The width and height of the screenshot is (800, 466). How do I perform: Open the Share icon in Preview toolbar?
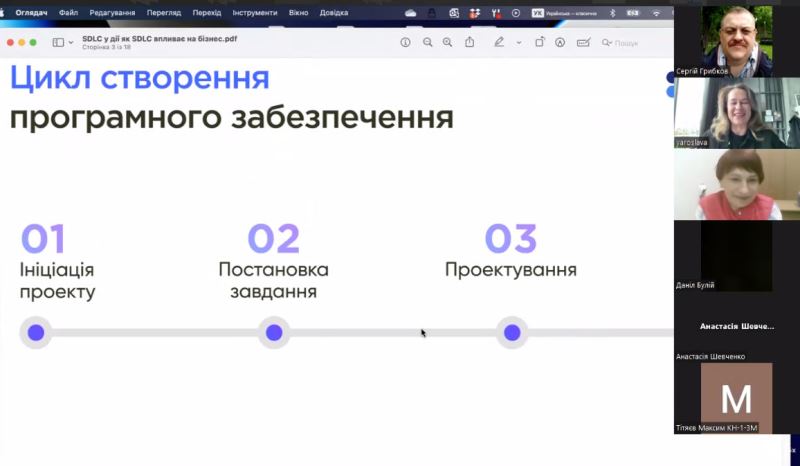point(469,42)
